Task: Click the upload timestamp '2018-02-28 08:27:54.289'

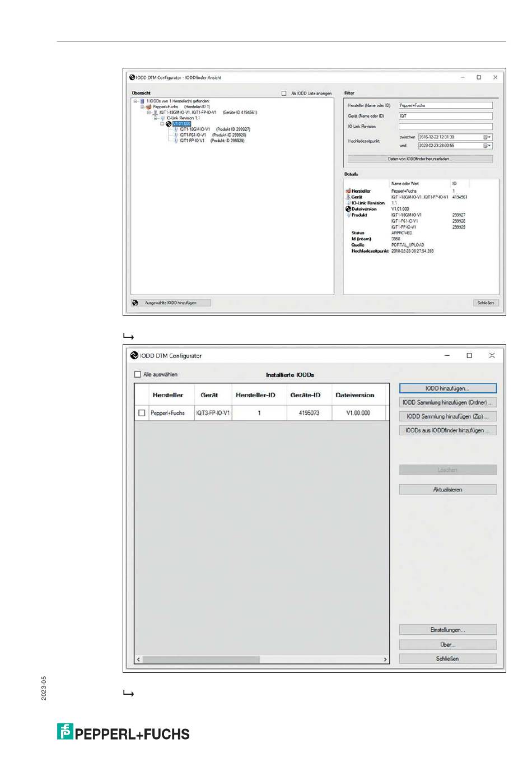Action: pos(413,251)
